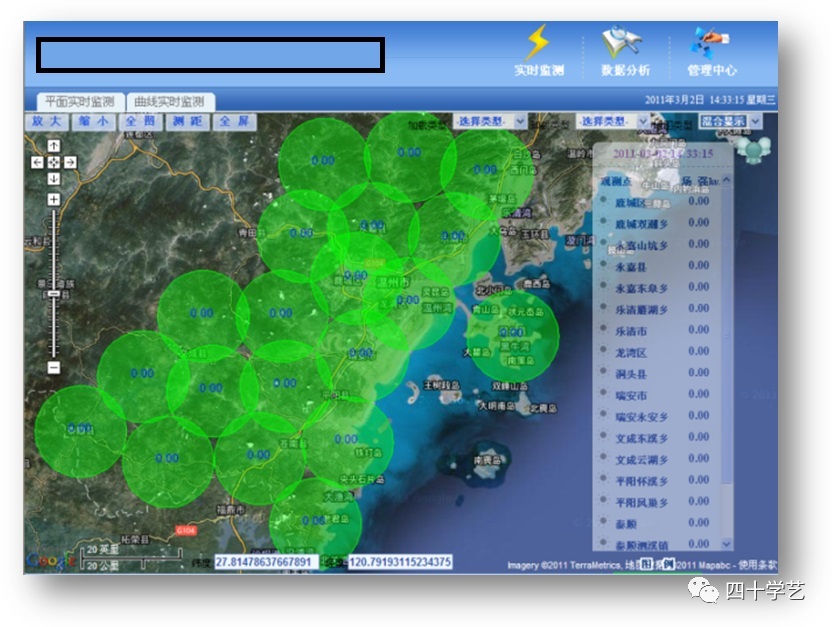832x627 pixels.
Task: Pan the map left with the arrow
Action: 37,162
